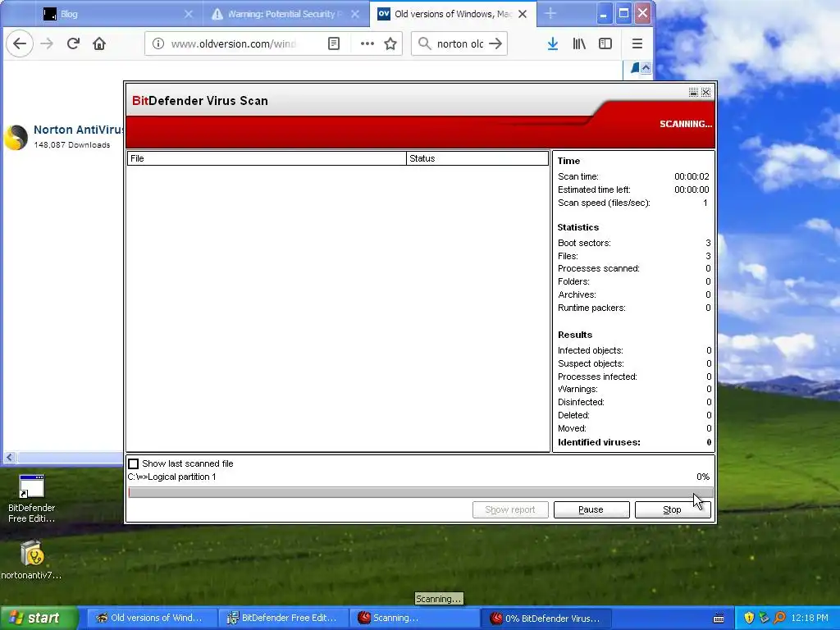This screenshot has height=630, width=840.
Task: Select nortonantiv7 installer desktop icon
Action: click(32, 560)
